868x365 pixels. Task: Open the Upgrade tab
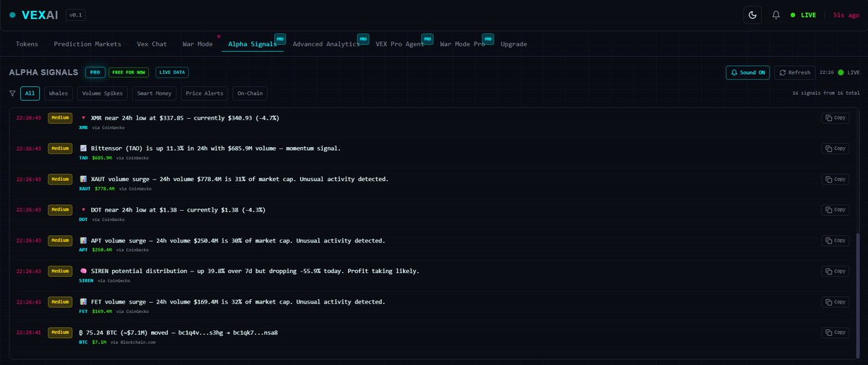(514, 44)
